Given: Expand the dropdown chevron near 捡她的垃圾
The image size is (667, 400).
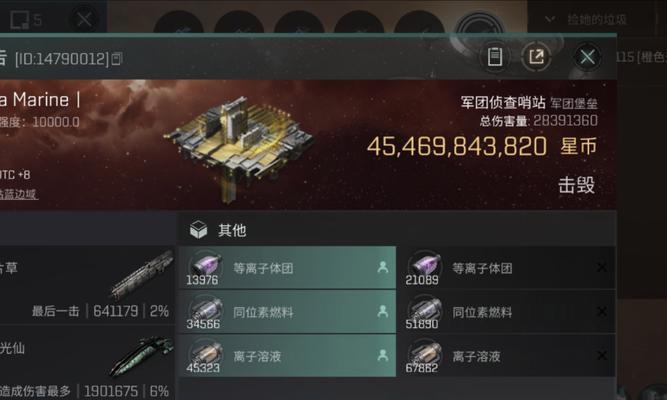Looking at the screenshot, I should [x=550, y=19].
